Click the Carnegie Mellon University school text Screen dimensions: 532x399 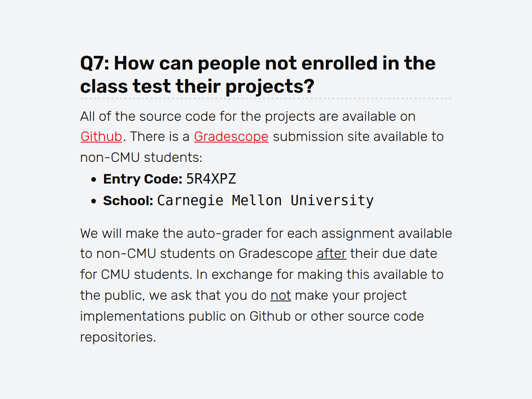pos(265,200)
